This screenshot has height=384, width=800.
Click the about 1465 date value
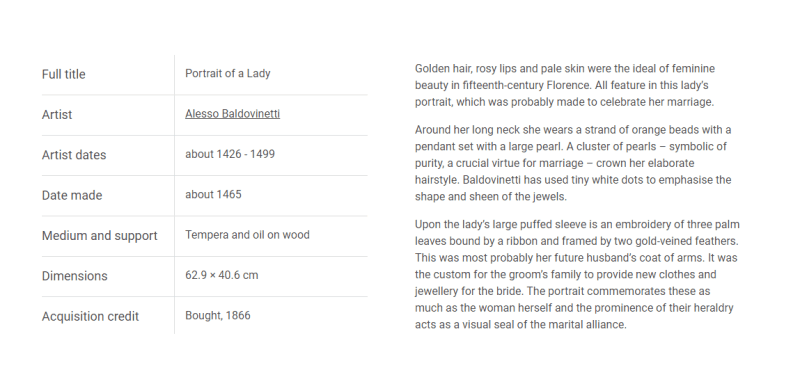(x=213, y=194)
